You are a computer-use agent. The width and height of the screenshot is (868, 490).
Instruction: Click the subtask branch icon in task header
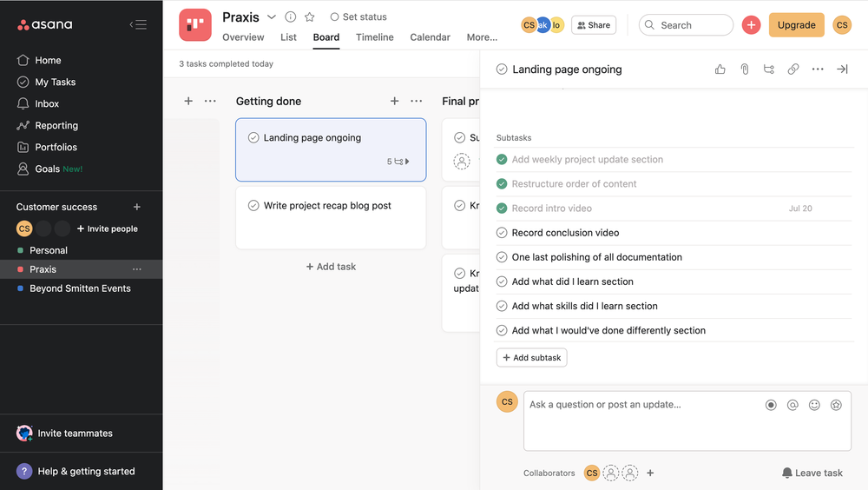click(769, 70)
